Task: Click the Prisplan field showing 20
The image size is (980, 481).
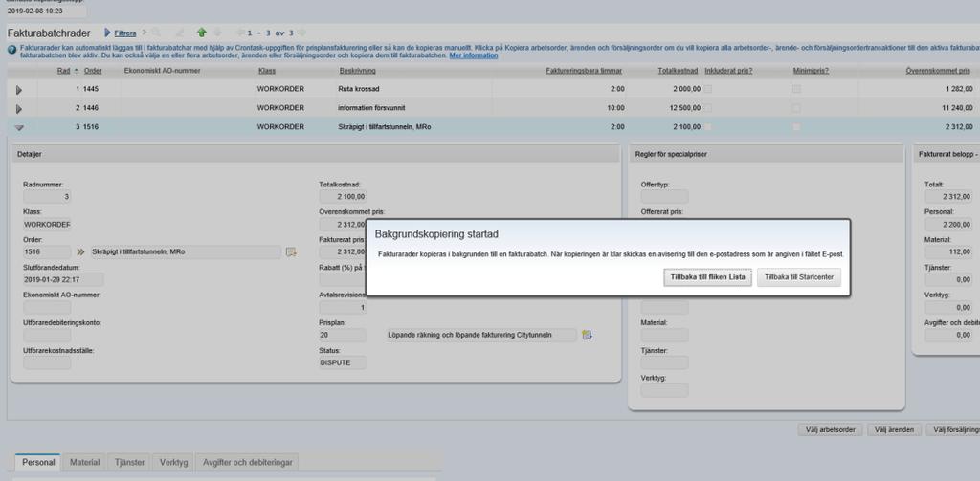Action: pos(344,335)
